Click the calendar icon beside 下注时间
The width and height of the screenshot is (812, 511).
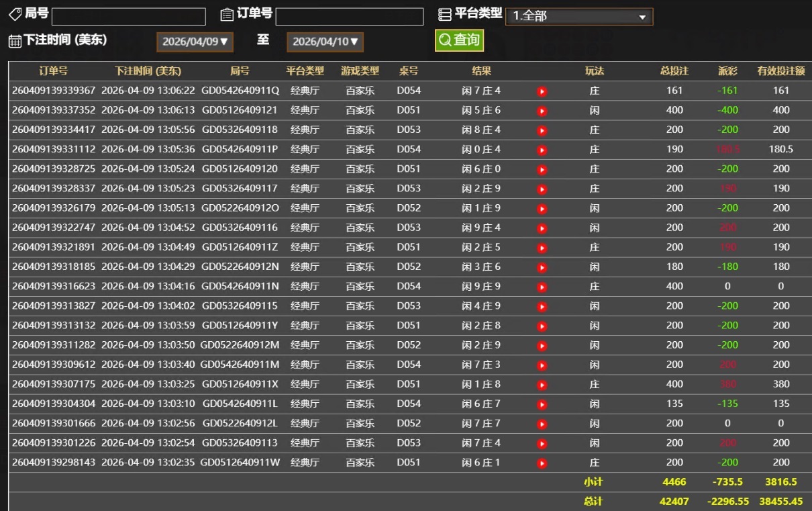15,41
